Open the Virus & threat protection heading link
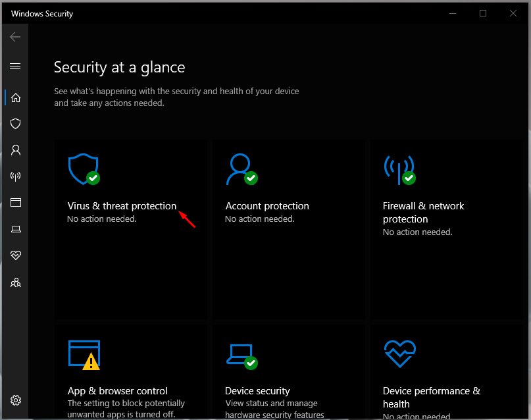This screenshot has height=420, width=531. 122,206
